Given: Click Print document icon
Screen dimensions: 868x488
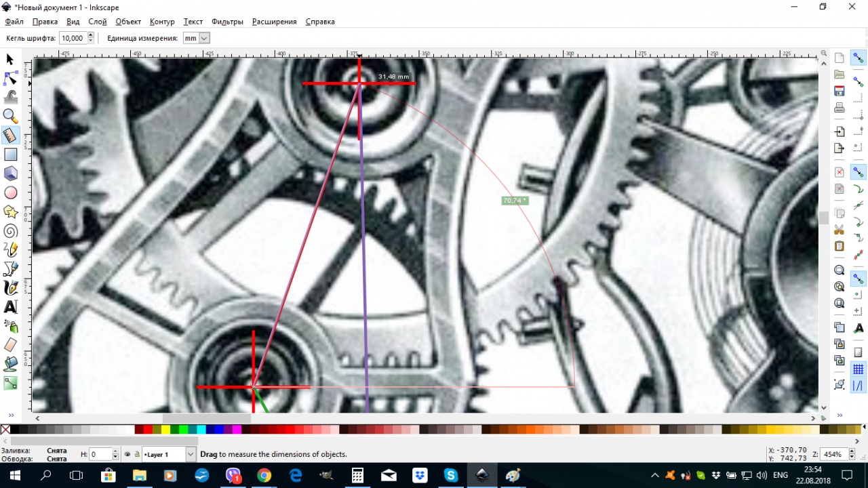Looking at the screenshot, I should click(840, 107).
